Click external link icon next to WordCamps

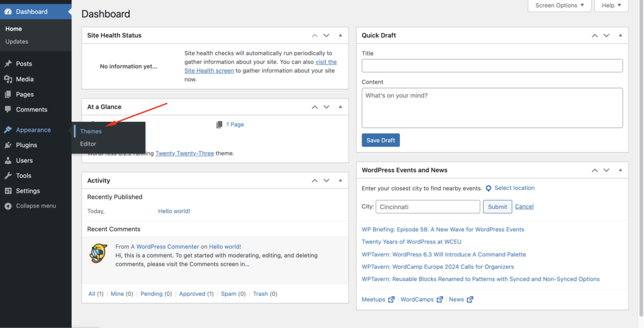tap(440, 299)
